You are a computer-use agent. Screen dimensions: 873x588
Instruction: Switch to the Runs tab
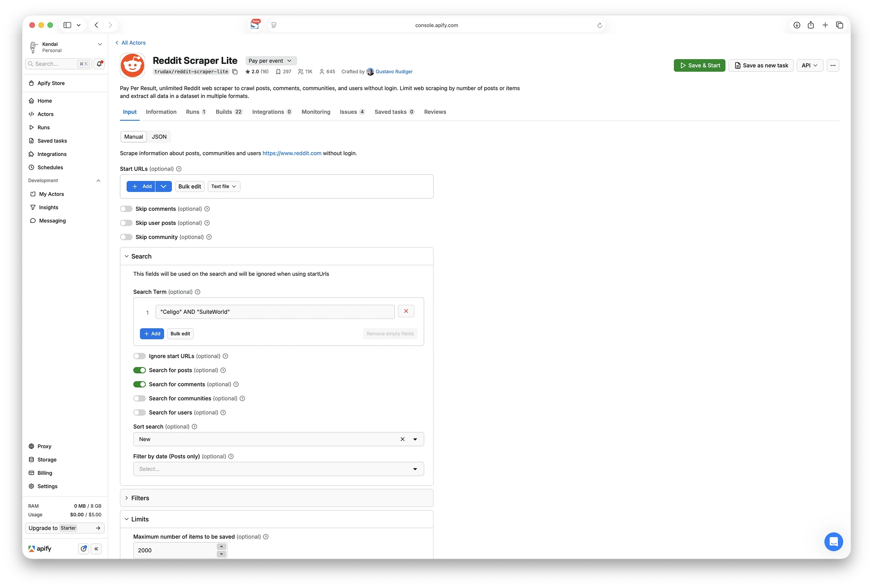point(196,112)
